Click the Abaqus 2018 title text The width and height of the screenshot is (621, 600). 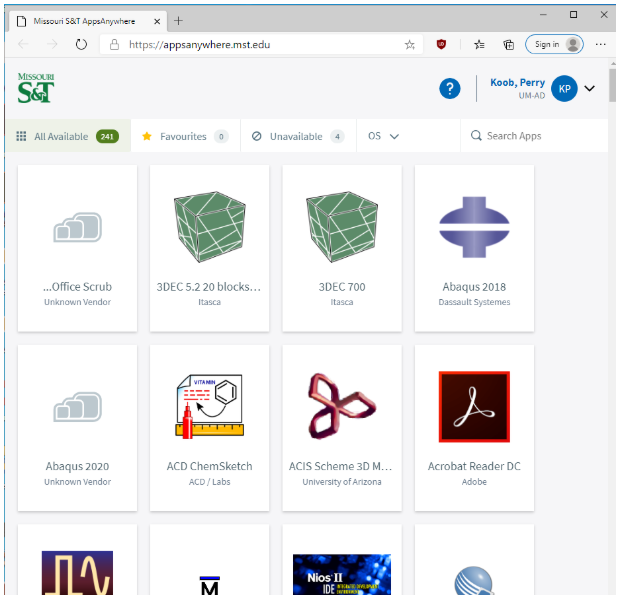coord(474,287)
